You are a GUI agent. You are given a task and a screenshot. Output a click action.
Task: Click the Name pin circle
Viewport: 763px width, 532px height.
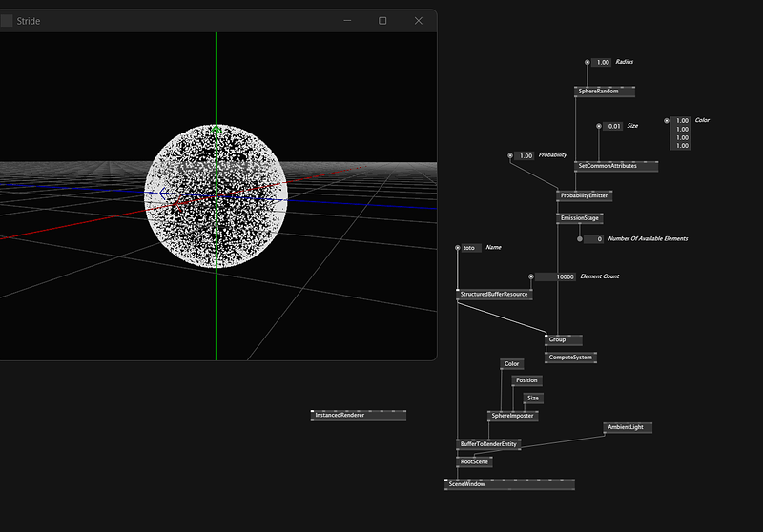[x=458, y=248]
